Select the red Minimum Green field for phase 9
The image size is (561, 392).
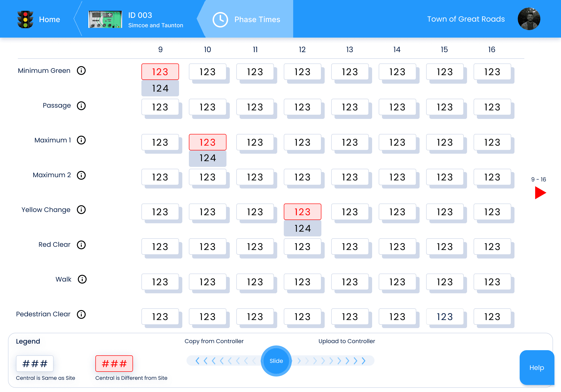tap(160, 72)
